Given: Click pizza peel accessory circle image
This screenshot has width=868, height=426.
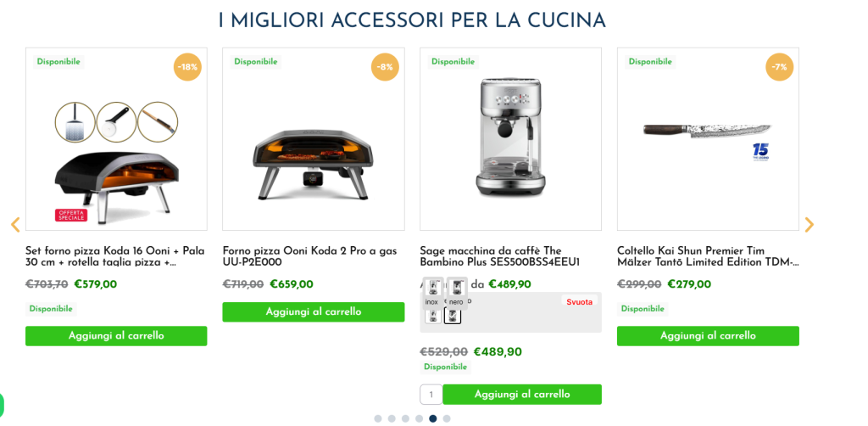Looking at the screenshot, I should coord(75,122).
